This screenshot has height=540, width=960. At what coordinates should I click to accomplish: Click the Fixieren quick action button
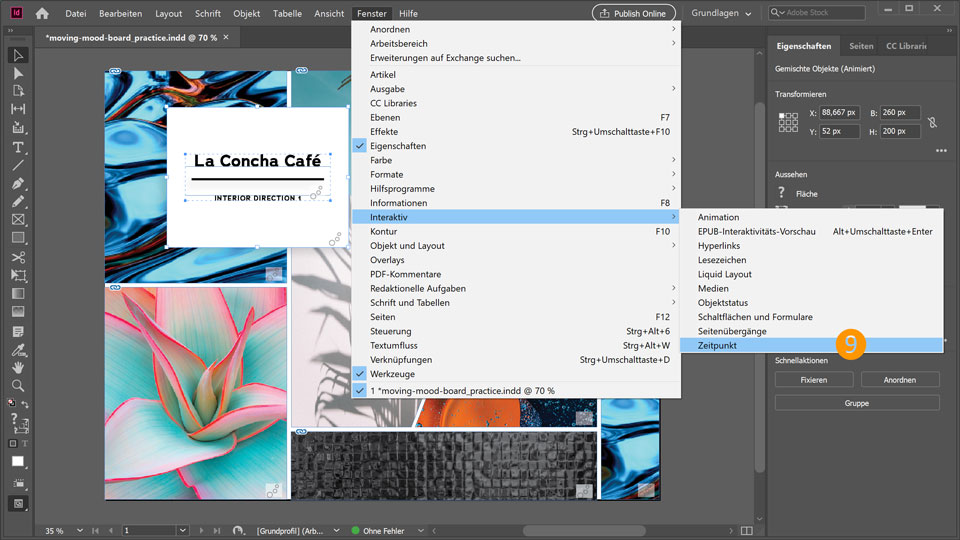814,380
